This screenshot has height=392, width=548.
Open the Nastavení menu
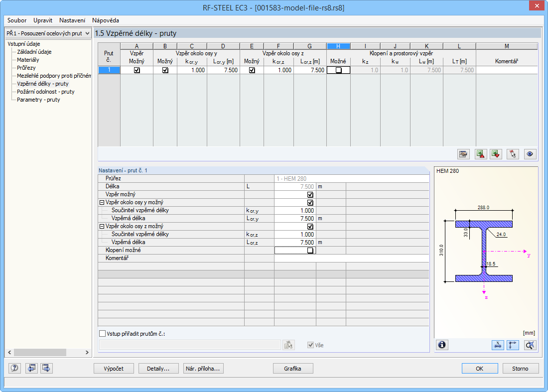pyautogui.click(x=72, y=20)
